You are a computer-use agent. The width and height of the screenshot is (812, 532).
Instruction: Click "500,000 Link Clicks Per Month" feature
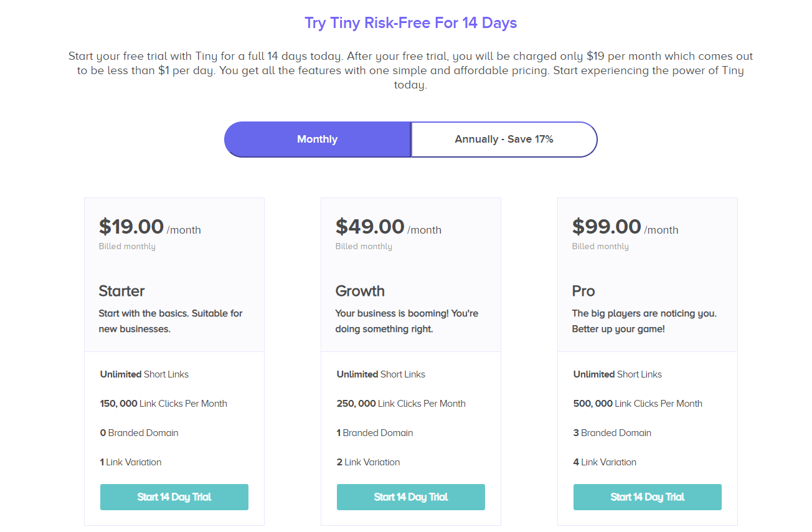coord(638,404)
